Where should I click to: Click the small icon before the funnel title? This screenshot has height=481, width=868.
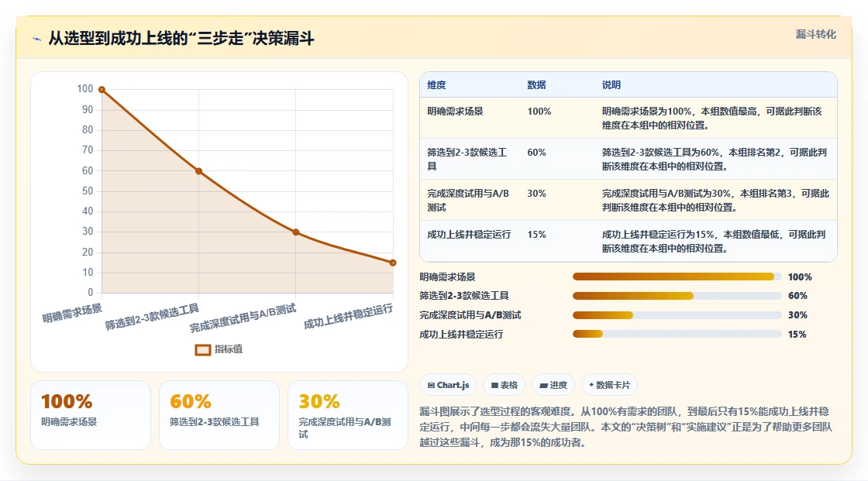(37, 39)
